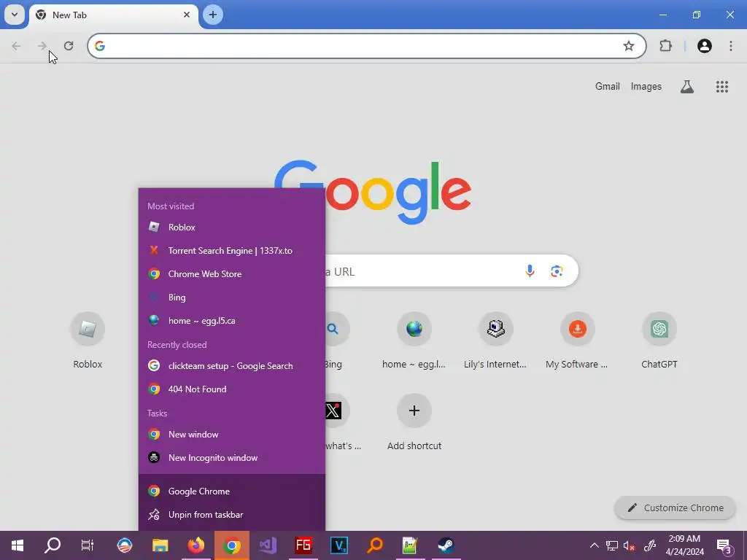Open Search Labs flask icon

[687, 86]
